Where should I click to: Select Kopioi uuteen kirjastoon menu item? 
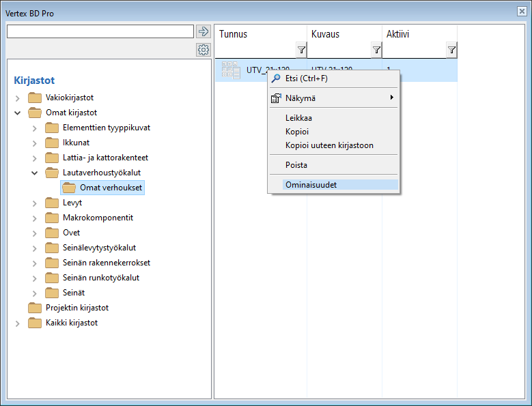click(329, 145)
